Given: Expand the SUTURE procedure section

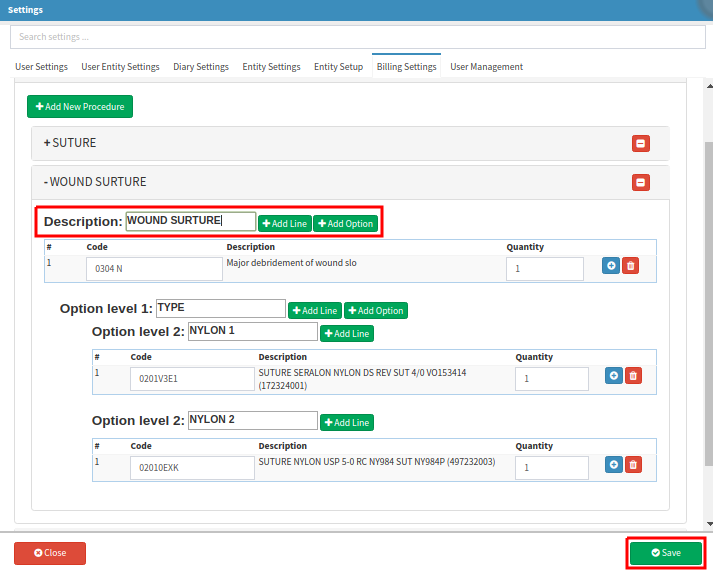Looking at the screenshot, I should tap(70, 143).
